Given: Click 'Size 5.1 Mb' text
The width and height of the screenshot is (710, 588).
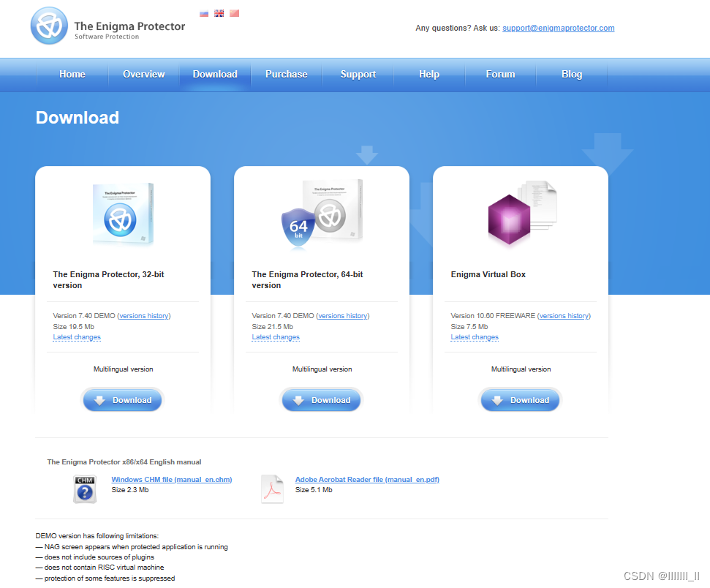Looking at the screenshot, I should 314,490.
